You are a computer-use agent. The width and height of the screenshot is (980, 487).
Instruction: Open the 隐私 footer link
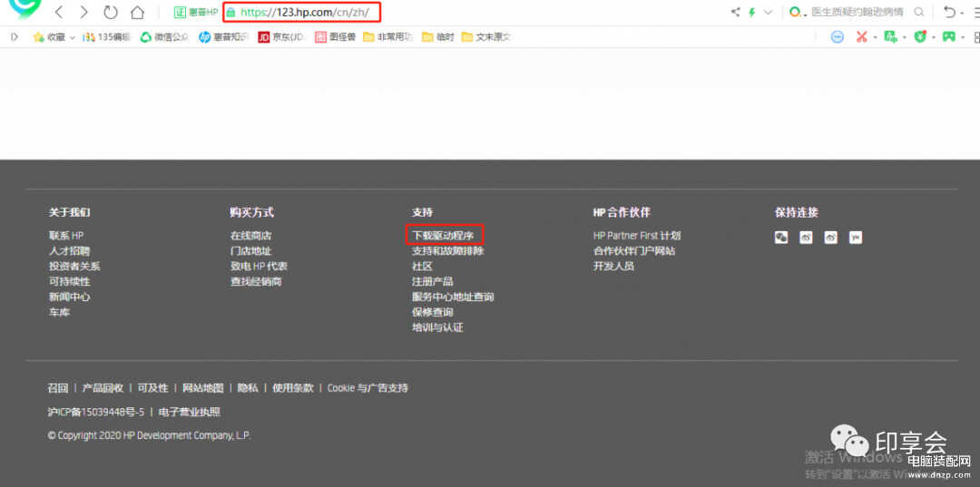248,388
